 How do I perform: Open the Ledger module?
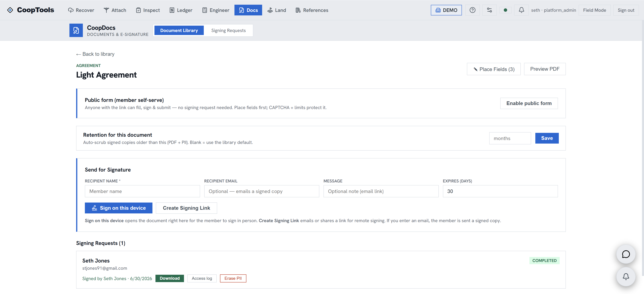tap(181, 10)
